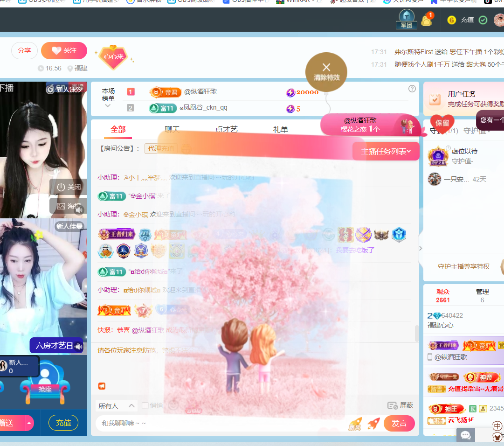Click the 保留 red heart icon
504x446 pixels.
coord(442,123)
